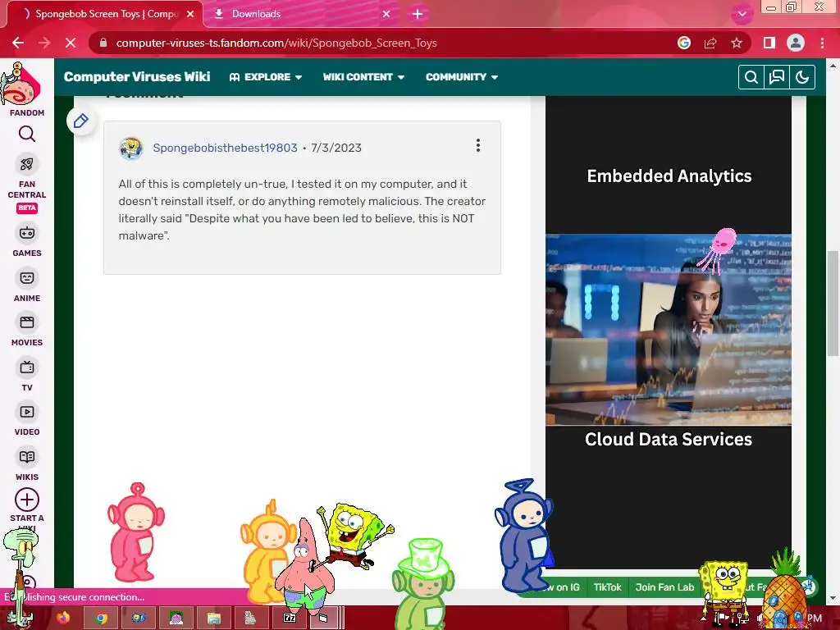This screenshot has width=840, height=630.
Task: Open Spongebobisthebest19803 user profile link
Action: point(225,148)
